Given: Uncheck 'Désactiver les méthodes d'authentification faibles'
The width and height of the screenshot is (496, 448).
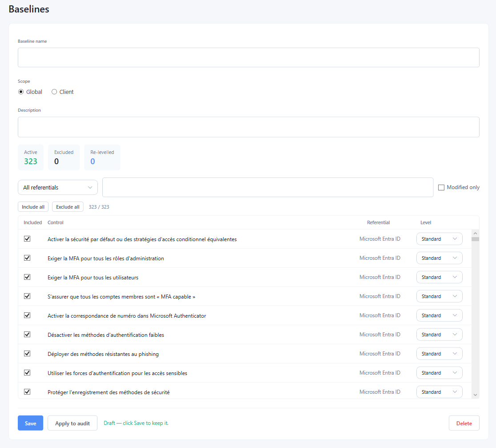Looking at the screenshot, I should pyautogui.click(x=27, y=335).
